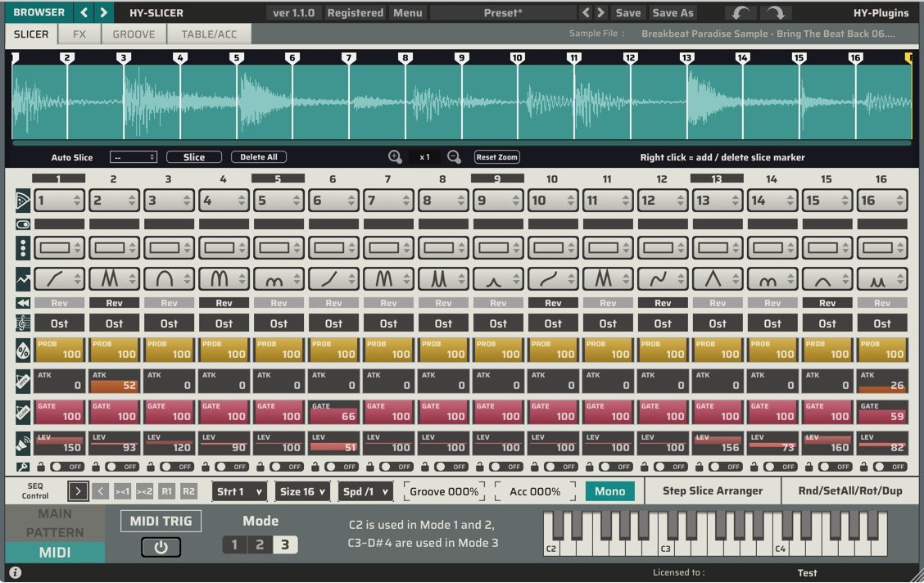Click the info icon at bottom left
The height and width of the screenshot is (583, 924).
tap(16, 572)
